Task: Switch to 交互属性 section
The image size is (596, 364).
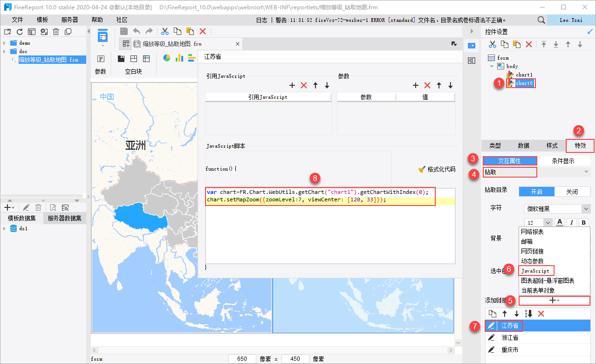Action: click(x=510, y=161)
